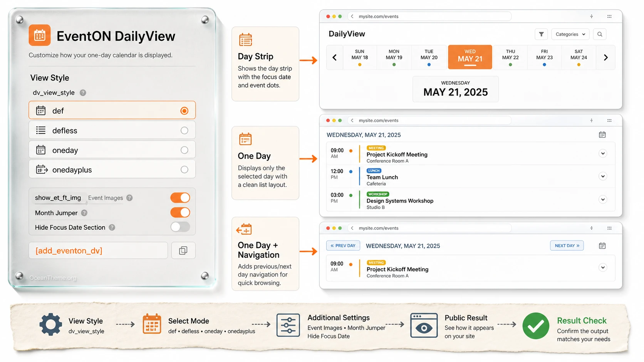Click the Additional Settings sliders icon
Image resolution: width=644 pixels, height=362 pixels.
point(288,325)
